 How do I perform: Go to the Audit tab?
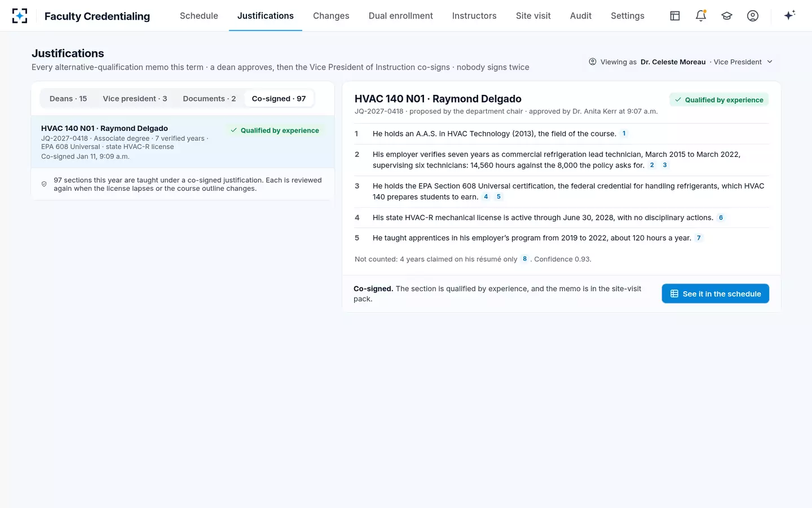point(581,16)
